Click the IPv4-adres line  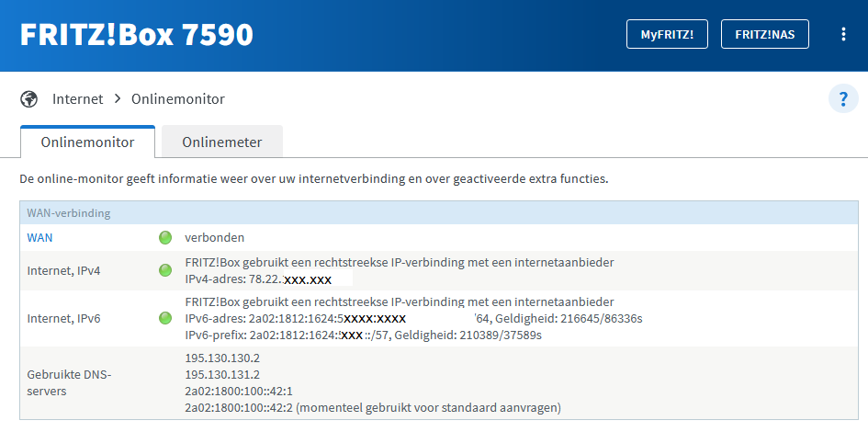click(259, 279)
